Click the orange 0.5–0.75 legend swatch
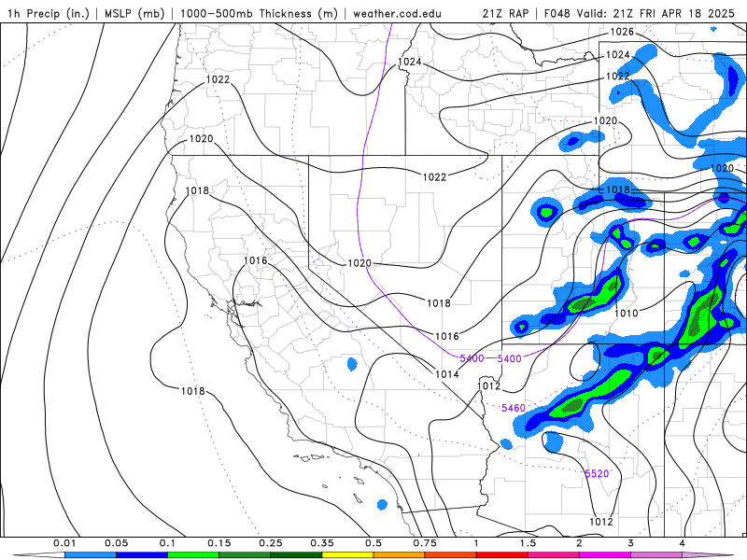The height and width of the screenshot is (560, 747). coord(400,555)
